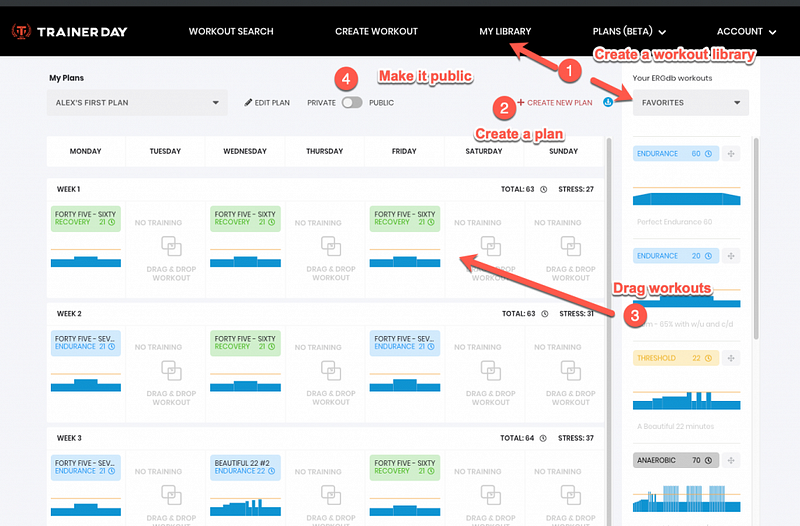This screenshot has height=526, width=800.
Task: Click the Week 2 Thursday drag & drop icon
Action: point(331,370)
